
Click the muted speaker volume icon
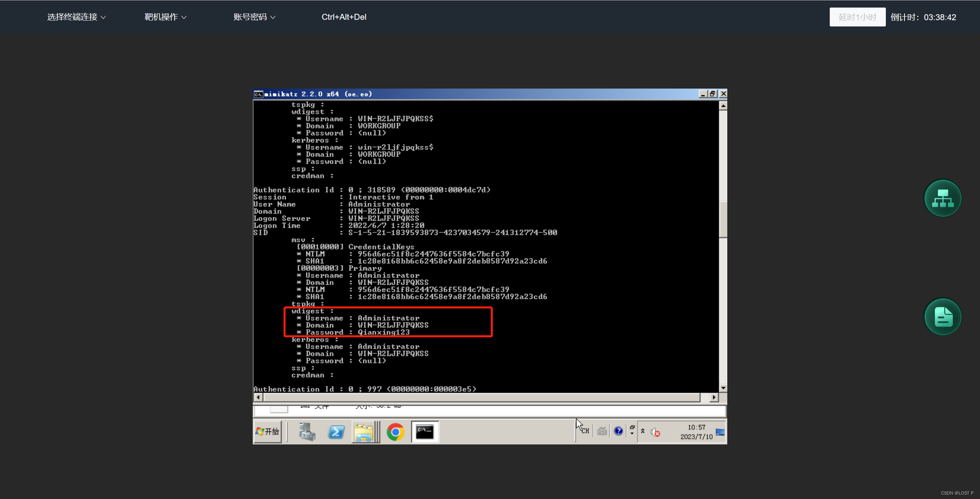(655, 432)
